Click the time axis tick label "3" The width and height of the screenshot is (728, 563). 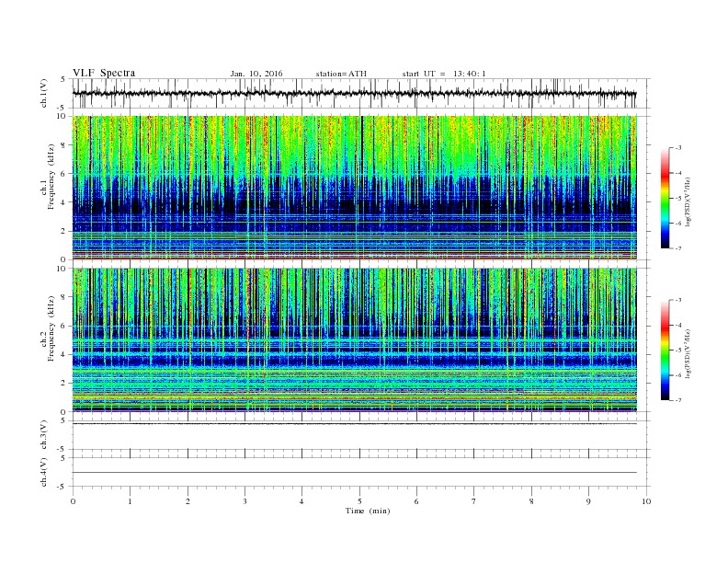[245, 501]
